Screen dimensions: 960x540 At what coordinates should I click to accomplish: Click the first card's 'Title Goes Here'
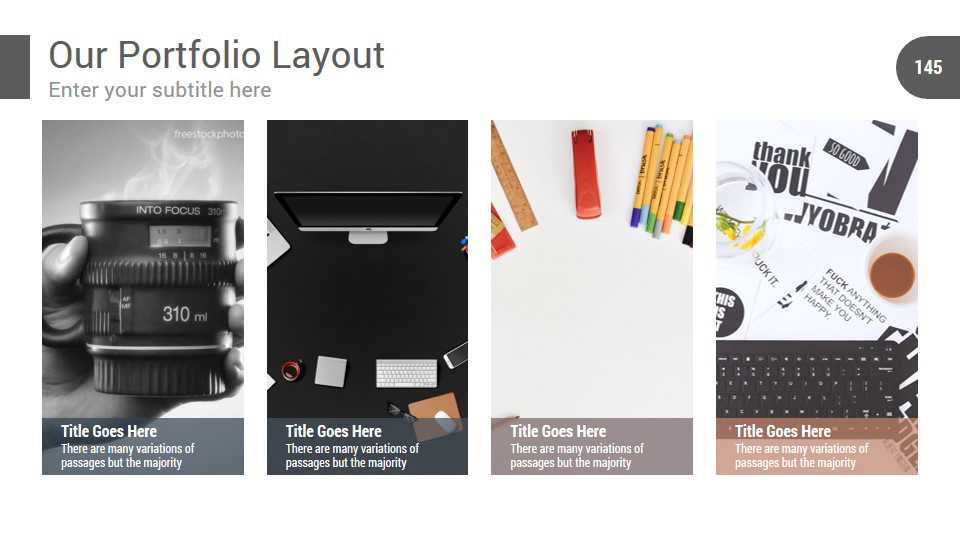(x=109, y=431)
